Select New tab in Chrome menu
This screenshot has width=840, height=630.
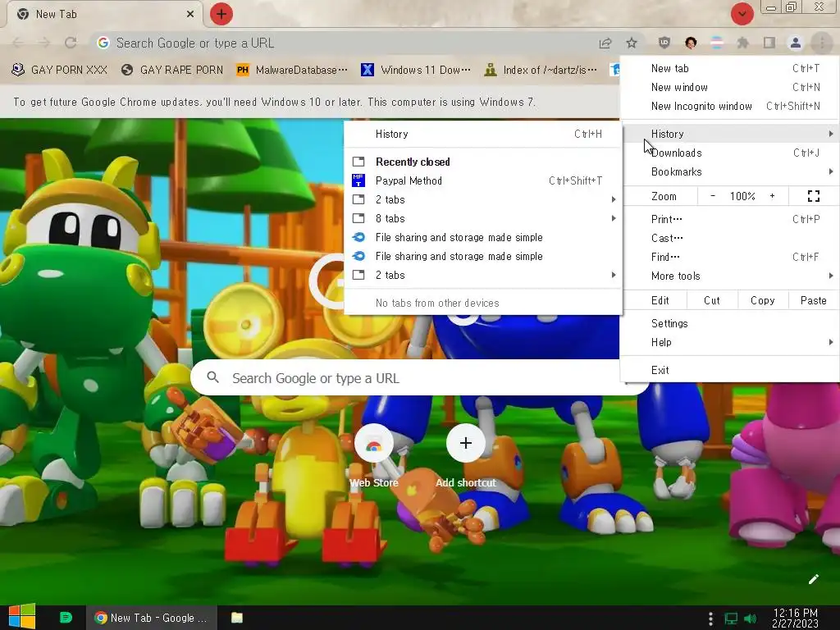pos(730,68)
